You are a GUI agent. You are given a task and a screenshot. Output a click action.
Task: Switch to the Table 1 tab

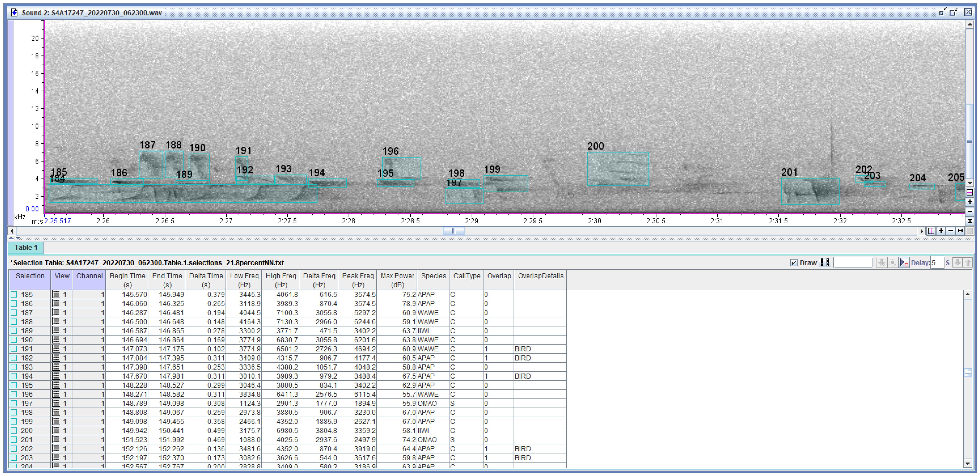pyautogui.click(x=26, y=248)
